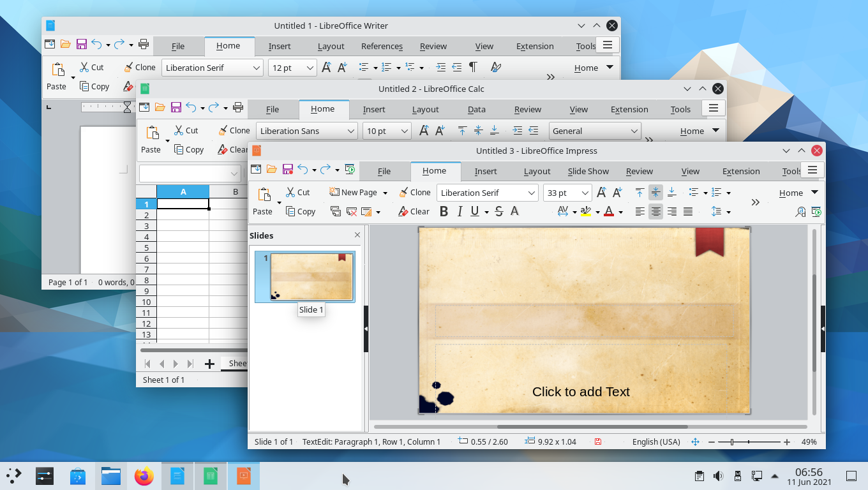Align text to top in Impress
The image size is (868, 490).
[640, 192]
